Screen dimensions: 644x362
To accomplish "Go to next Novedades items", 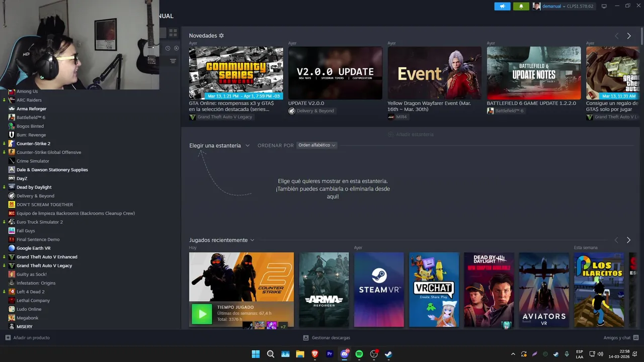I will coord(628,36).
